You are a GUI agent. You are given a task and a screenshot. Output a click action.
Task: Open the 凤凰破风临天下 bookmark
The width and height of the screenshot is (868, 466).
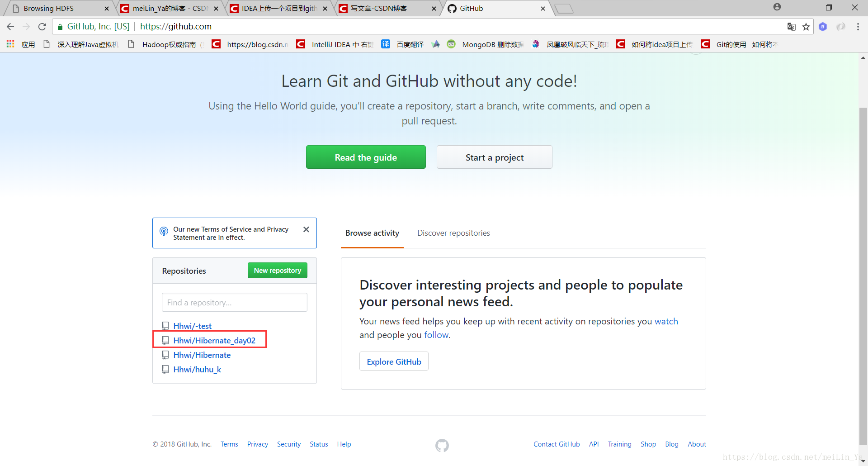(x=570, y=44)
